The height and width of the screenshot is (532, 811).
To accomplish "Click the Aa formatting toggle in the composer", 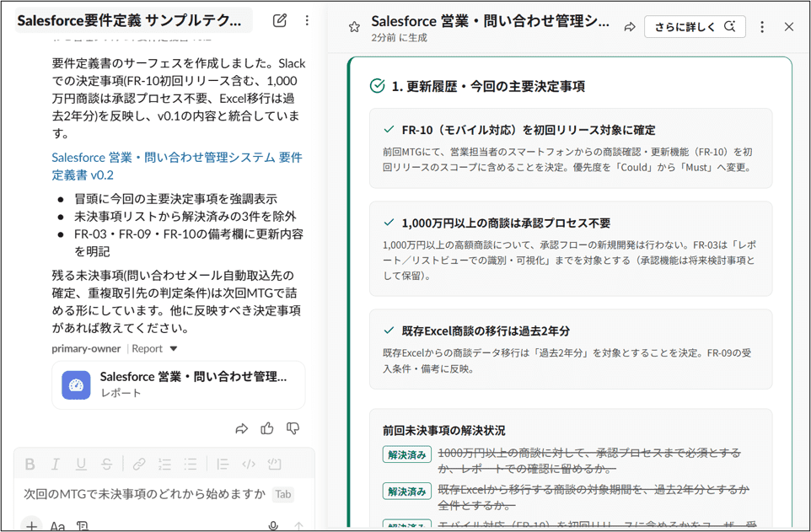I will pyautogui.click(x=57, y=526).
